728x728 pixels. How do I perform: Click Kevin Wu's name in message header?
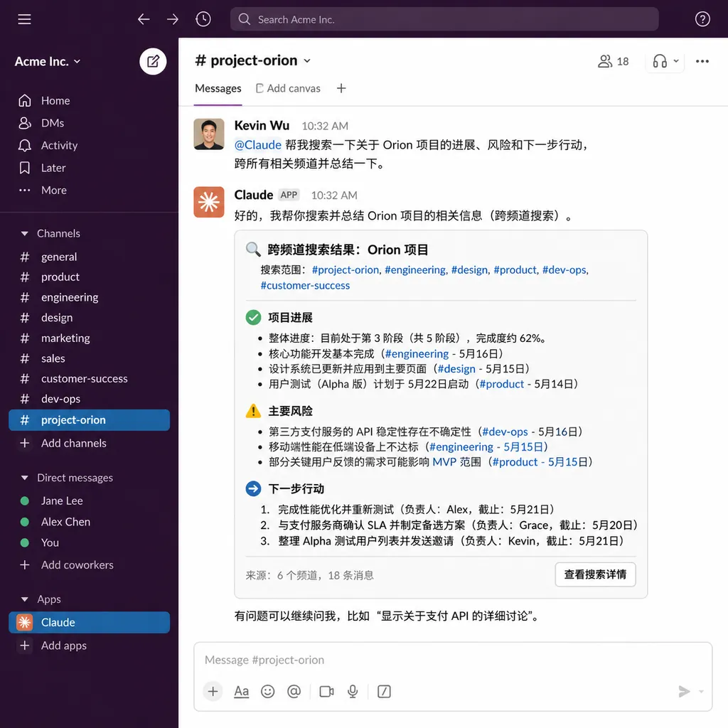point(262,126)
